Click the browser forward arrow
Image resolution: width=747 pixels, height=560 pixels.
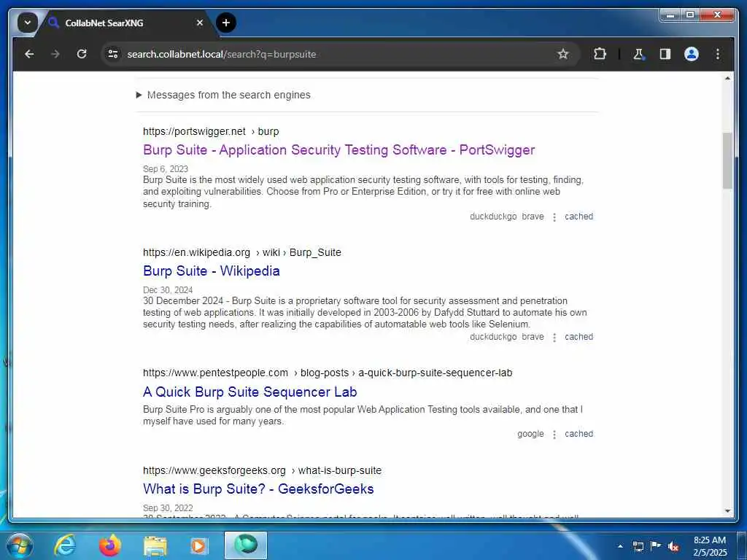55,54
